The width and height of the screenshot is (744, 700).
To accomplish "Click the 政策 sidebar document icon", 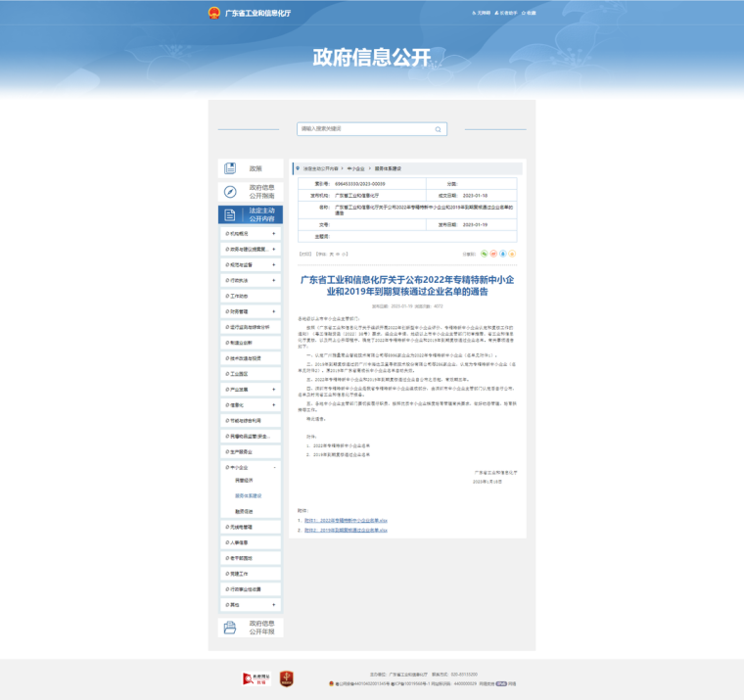I will pyautogui.click(x=230, y=168).
